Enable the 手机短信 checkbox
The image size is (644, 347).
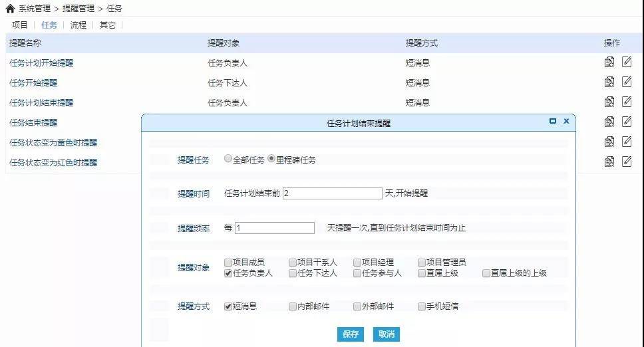pyautogui.click(x=422, y=306)
